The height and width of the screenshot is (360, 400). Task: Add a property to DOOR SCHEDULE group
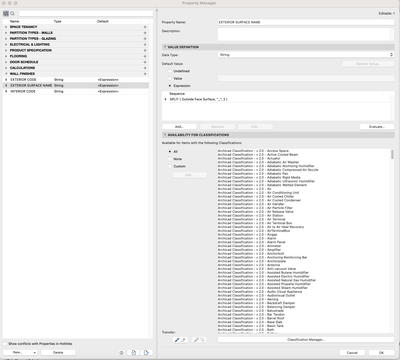[145, 62]
